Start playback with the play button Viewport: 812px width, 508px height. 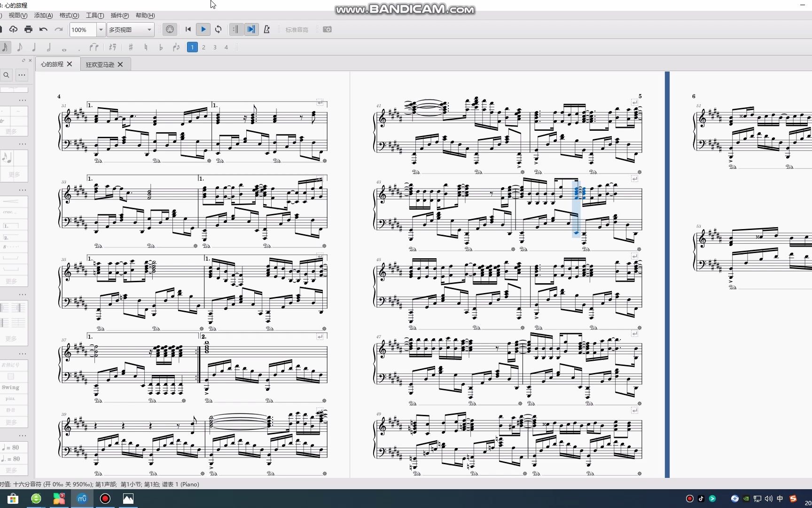pos(203,29)
